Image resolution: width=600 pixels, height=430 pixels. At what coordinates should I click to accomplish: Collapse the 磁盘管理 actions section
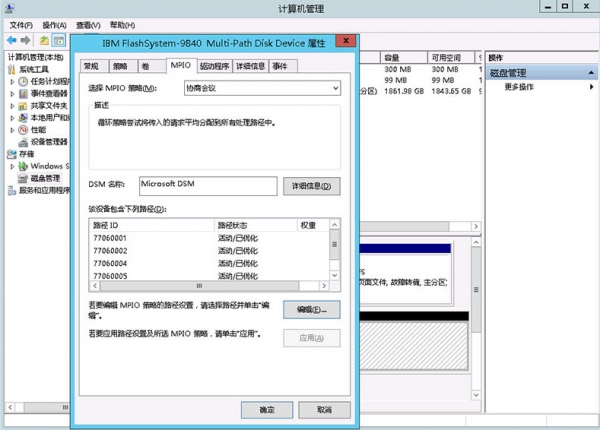(x=591, y=73)
